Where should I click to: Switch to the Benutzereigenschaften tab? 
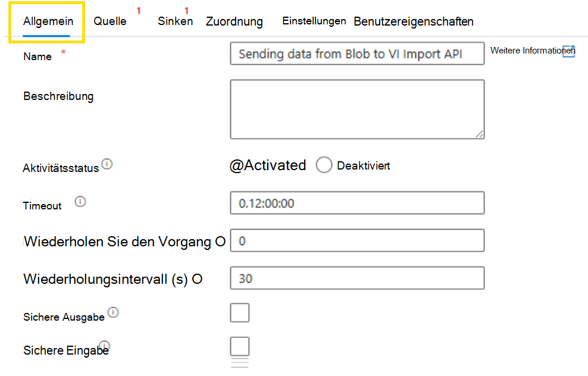point(413,20)
